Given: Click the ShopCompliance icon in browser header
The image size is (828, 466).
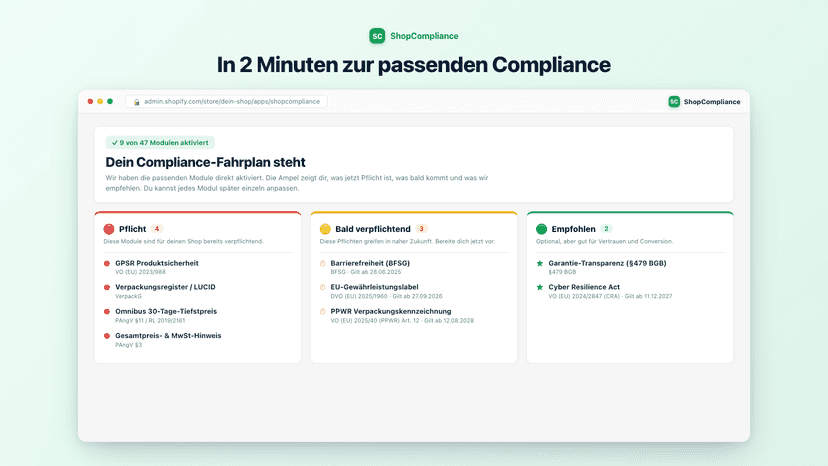Looking at the screenshot, I should [x=674, y=101].
